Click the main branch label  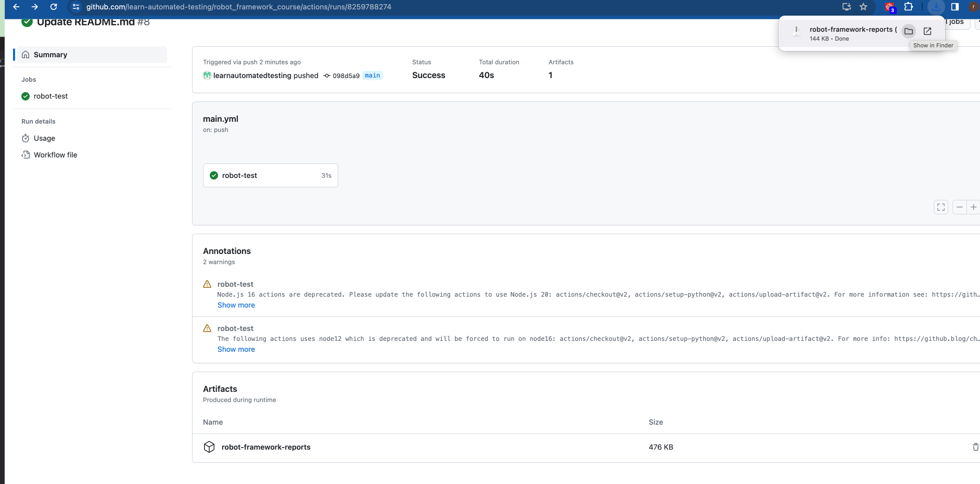(372, 75)
